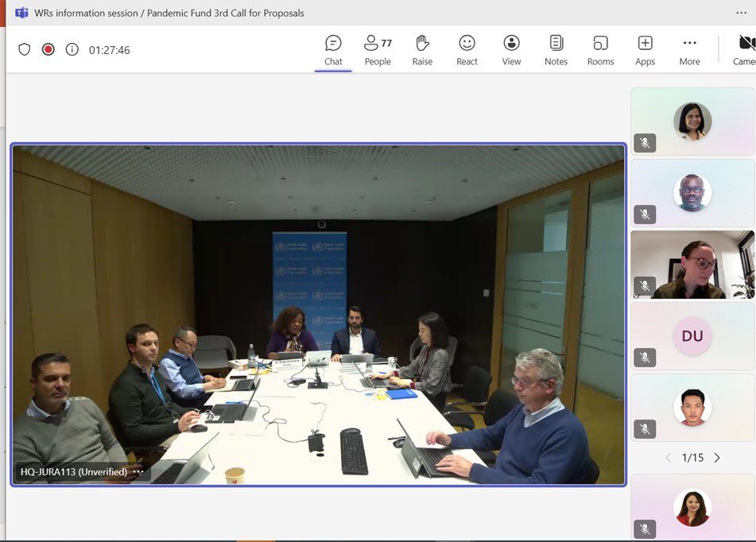Toggle the Camera on
756x542 pixels.
click(746, 50)
